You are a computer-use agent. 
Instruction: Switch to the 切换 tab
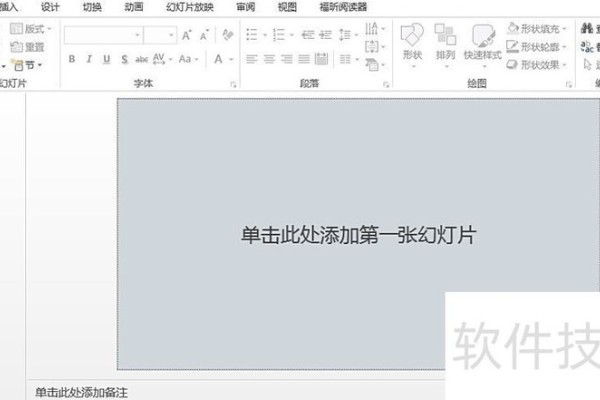tap(92, 7)
